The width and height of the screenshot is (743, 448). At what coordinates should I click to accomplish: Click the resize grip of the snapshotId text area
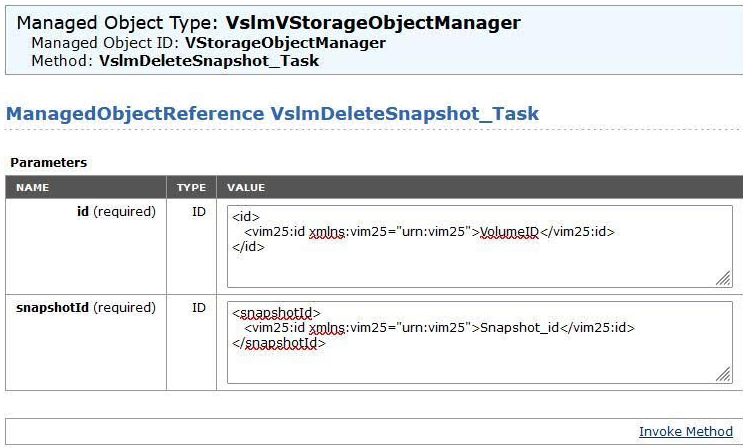coord(722,374)
